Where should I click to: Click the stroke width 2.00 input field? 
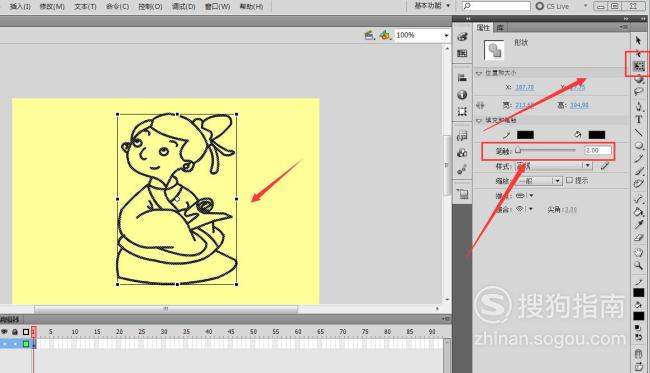[598, 150]
